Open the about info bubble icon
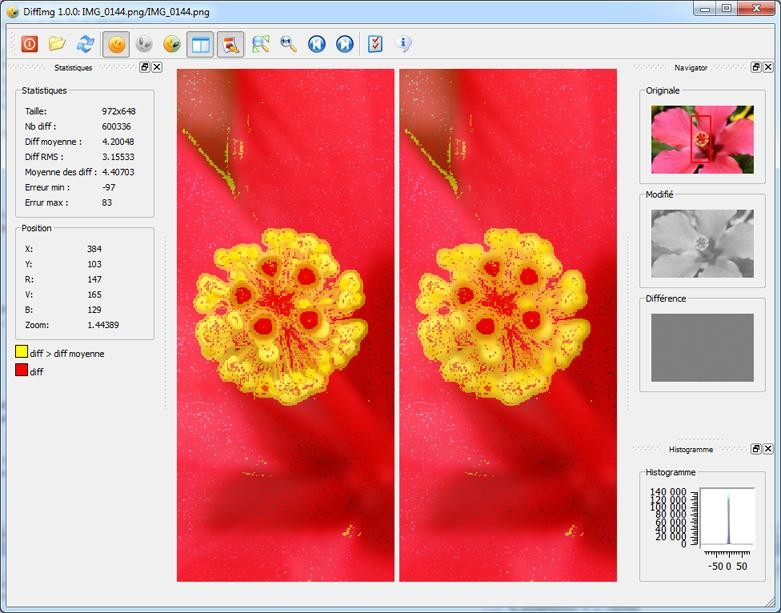The width and height of the screenshot is (781, 613). [x=404, y=44]
